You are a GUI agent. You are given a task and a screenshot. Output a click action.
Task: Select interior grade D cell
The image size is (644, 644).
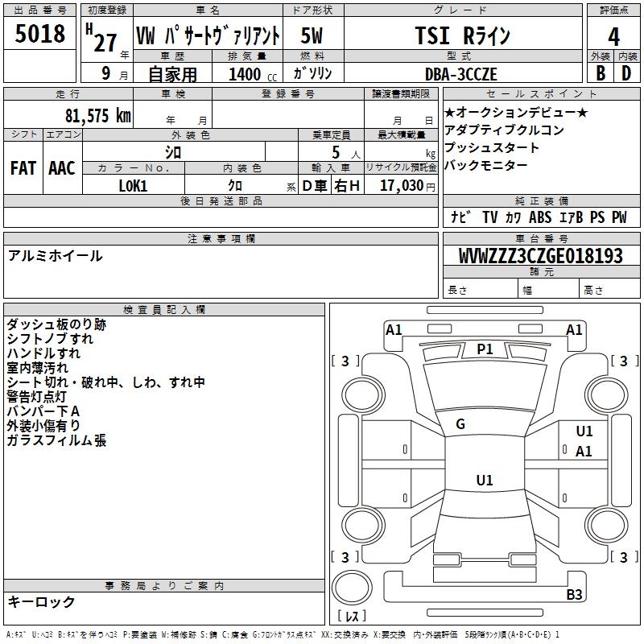click(x=626, y=72)
